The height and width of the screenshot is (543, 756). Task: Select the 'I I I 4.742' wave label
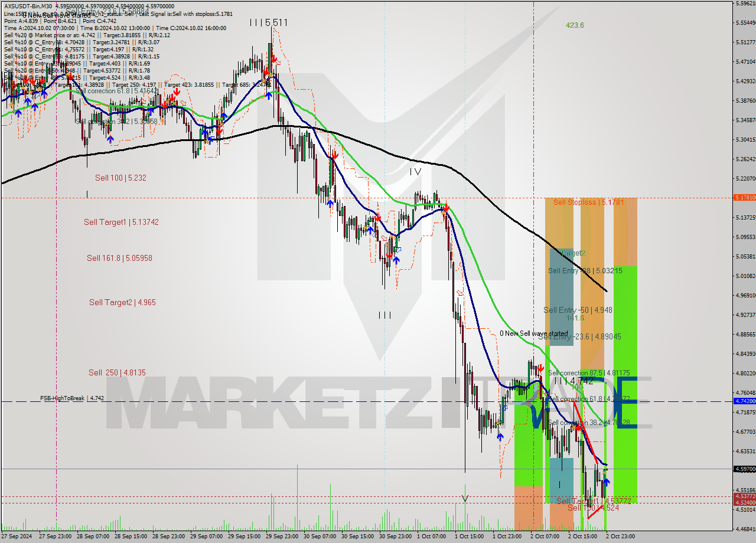[573, 382]
